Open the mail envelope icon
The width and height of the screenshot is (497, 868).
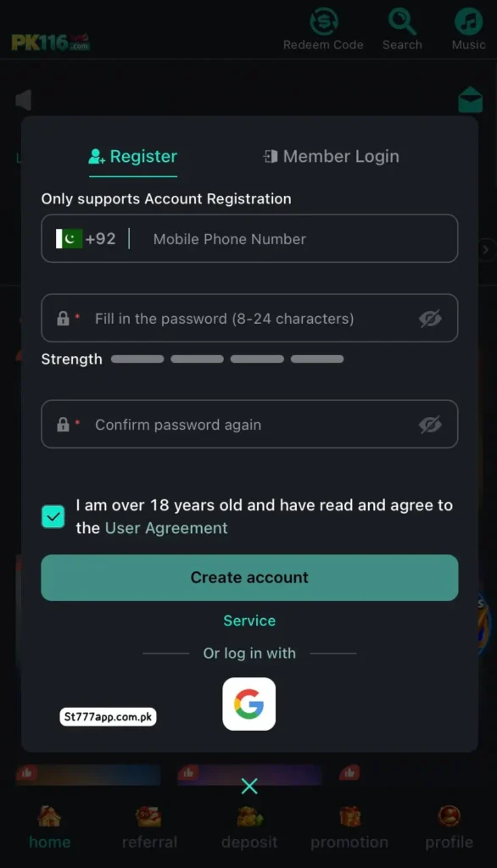pos(471,100)
